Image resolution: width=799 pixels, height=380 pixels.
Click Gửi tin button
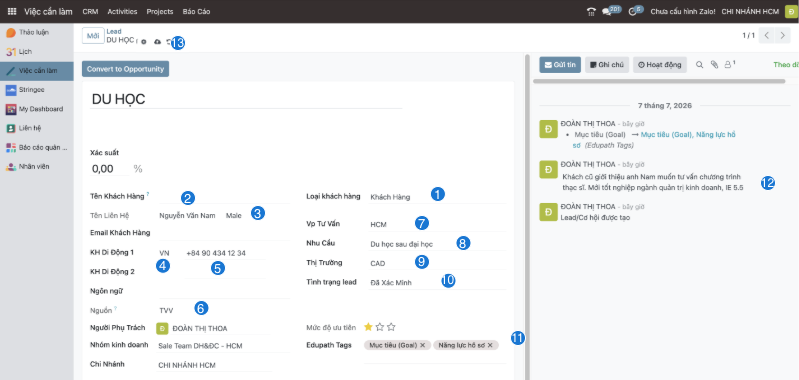pyautogui.click(x=560, y=65)
